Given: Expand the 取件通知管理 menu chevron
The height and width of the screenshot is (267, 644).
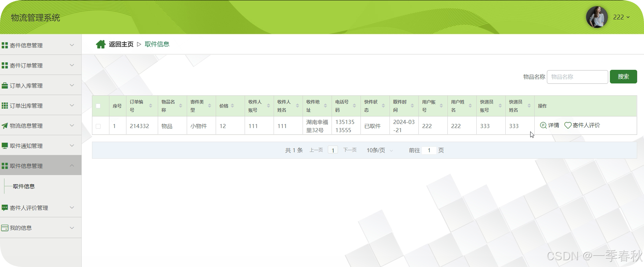Looking at the screenshot, I should click(x=72, y=145).
